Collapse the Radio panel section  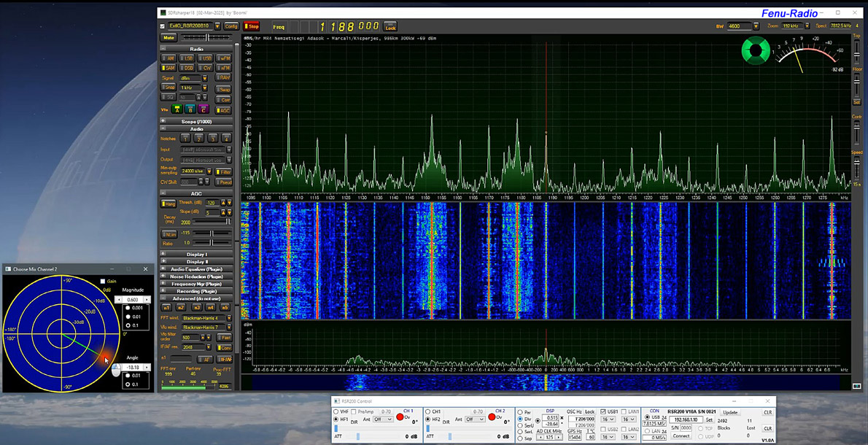tap(163, 49)
